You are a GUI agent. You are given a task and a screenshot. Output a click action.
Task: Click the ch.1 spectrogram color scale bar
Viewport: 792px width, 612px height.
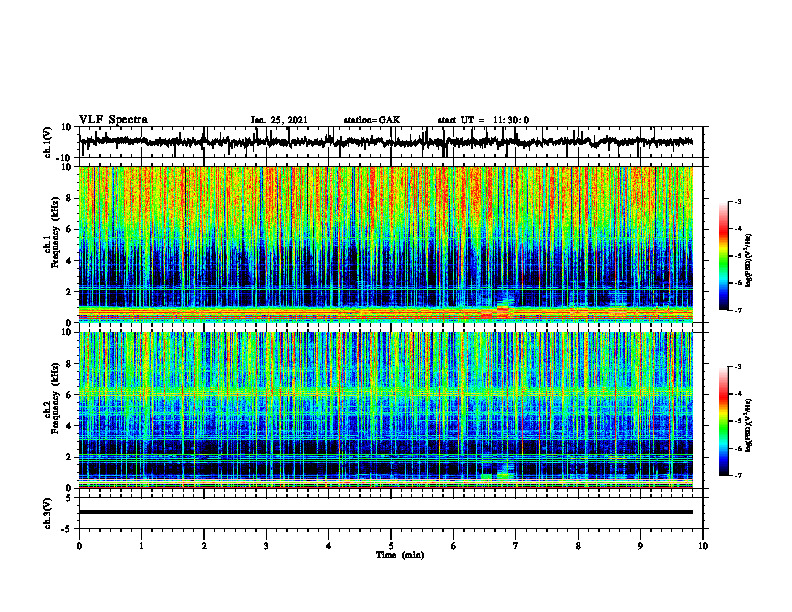723,256
